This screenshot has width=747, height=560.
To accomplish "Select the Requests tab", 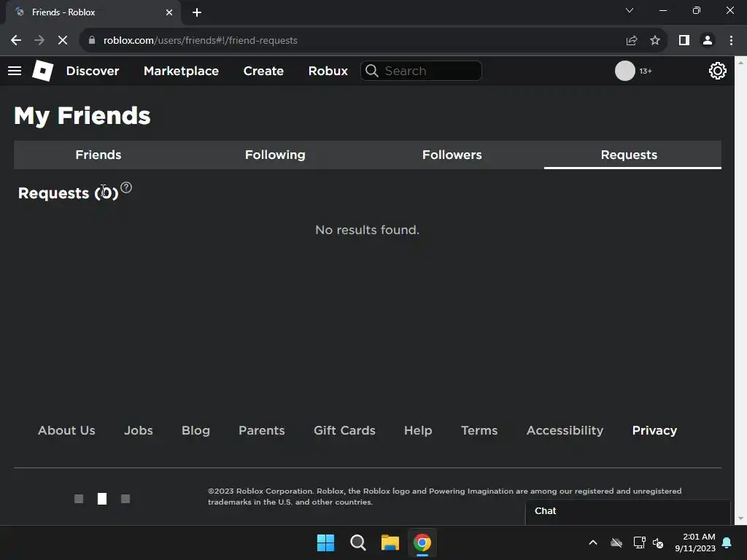I will point(629,155).
